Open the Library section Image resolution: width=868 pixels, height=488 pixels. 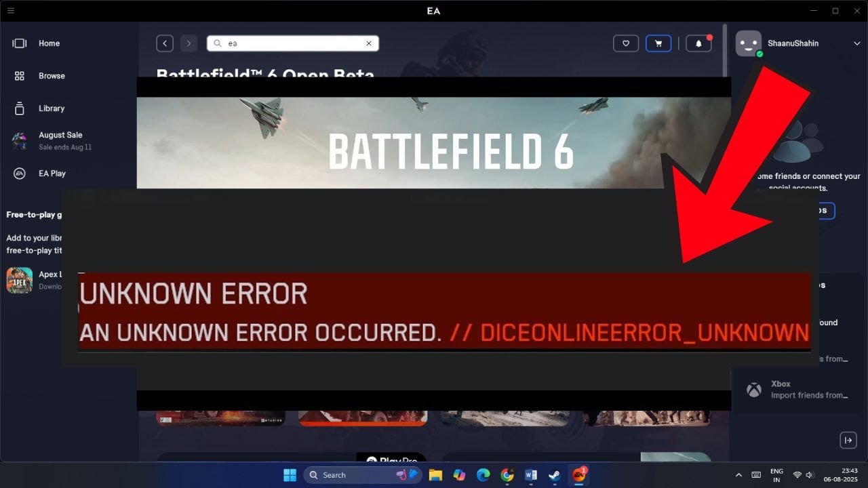52,108
